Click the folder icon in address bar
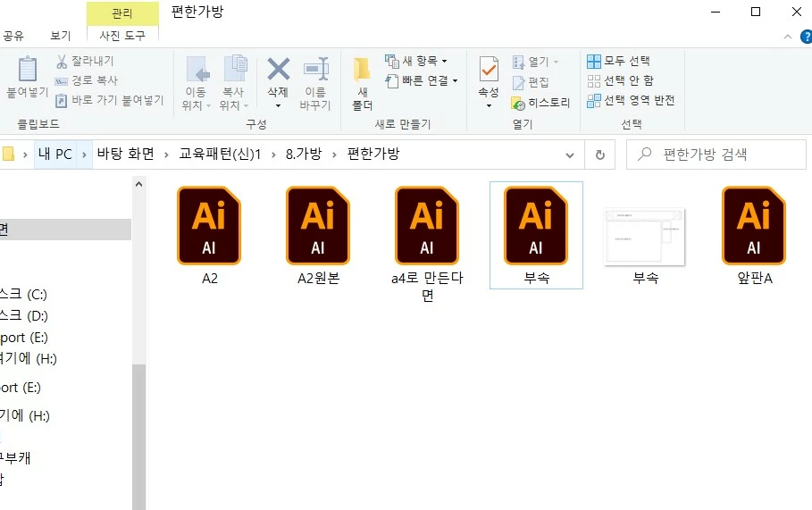812x510 pixels. (x=8, y=154)
